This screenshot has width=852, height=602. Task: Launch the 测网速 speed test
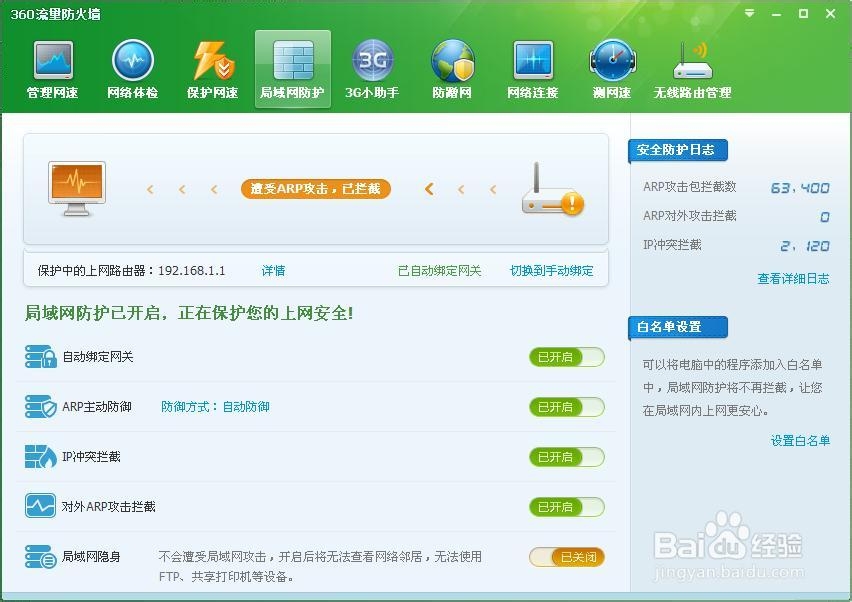[612, 70]
